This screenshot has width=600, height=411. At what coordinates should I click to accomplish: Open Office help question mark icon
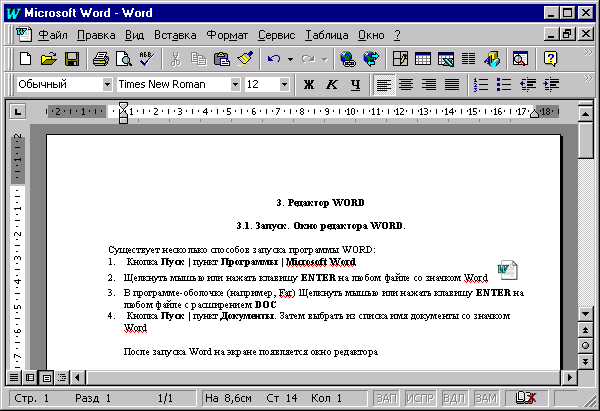pos(550,59)
